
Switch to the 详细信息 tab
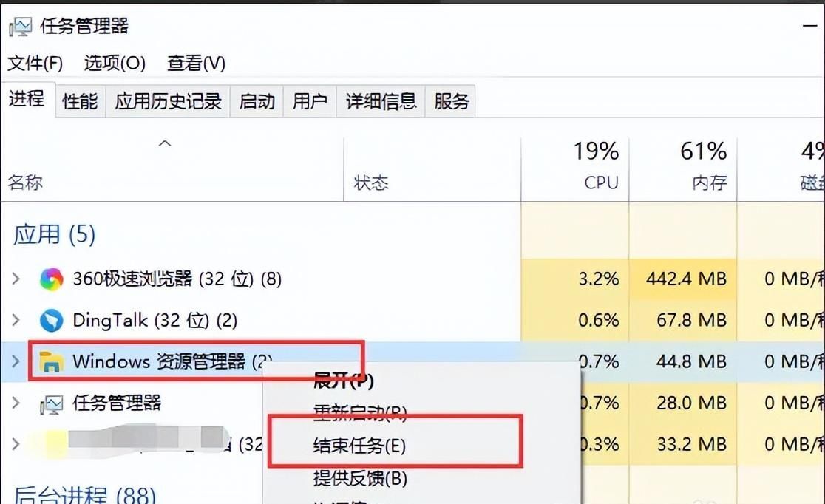pyautogui.click(x=381, y=101)
